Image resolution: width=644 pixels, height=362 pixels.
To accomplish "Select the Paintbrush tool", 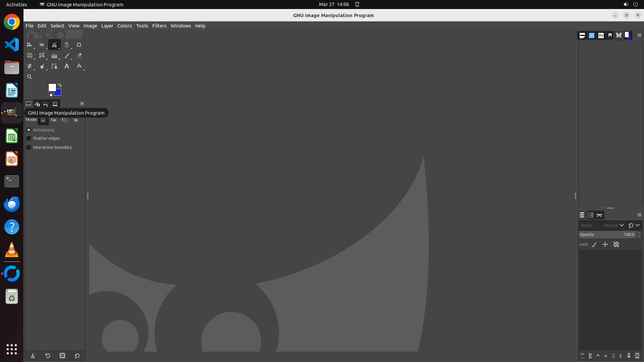I will [x=67, y=56].
